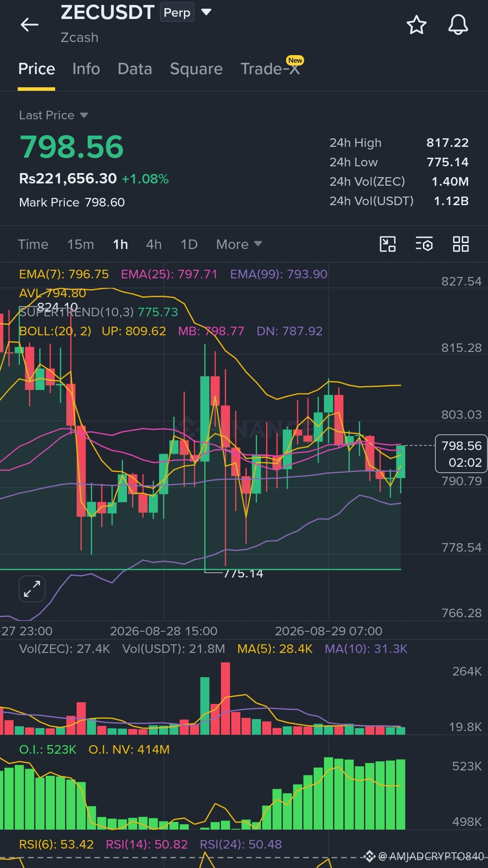Tap the 24h Vol(ZEC) value 1.40M
The width and height of the screenshot is (488, 868).
point(450,181)
